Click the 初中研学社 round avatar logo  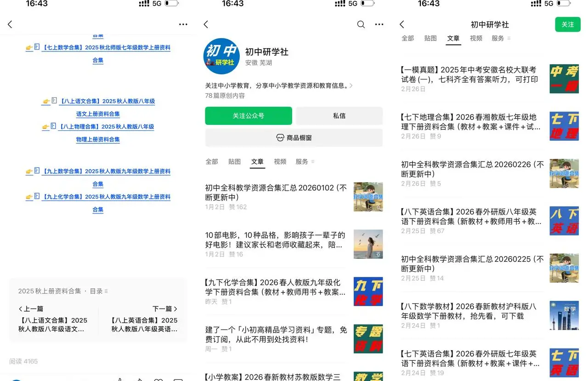click(221, 56)
